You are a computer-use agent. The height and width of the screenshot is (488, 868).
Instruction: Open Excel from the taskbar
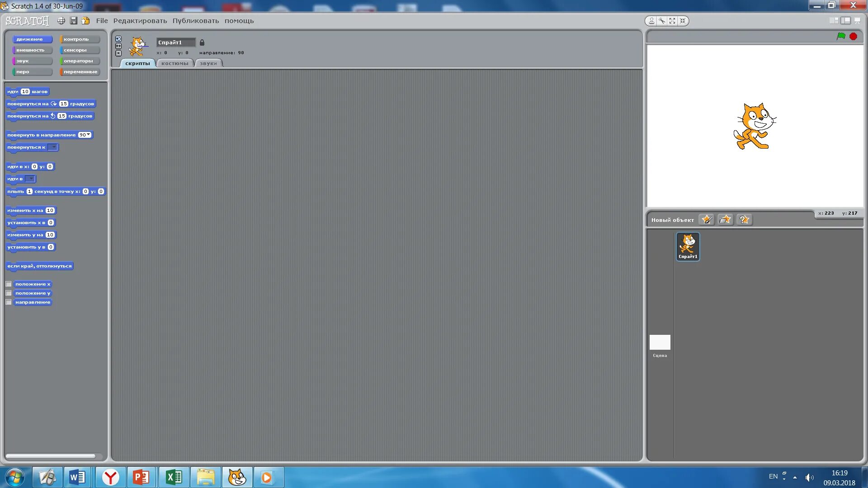point(174,477)
